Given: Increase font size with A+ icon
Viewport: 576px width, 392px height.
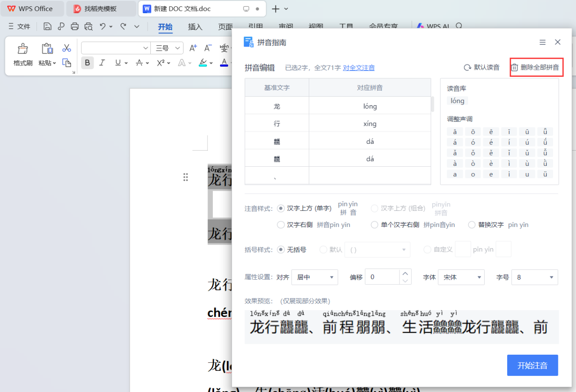Looking at the screenshot, I should (193, 48).
